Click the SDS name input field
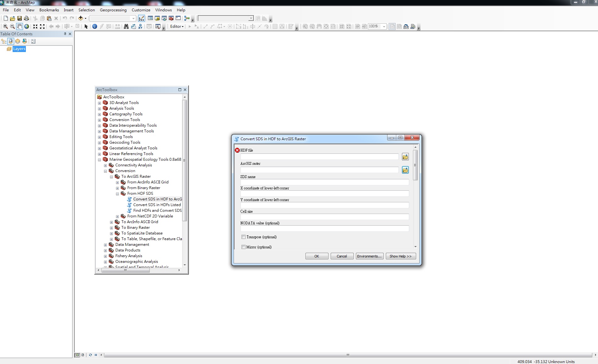 [x=325, y=182]
